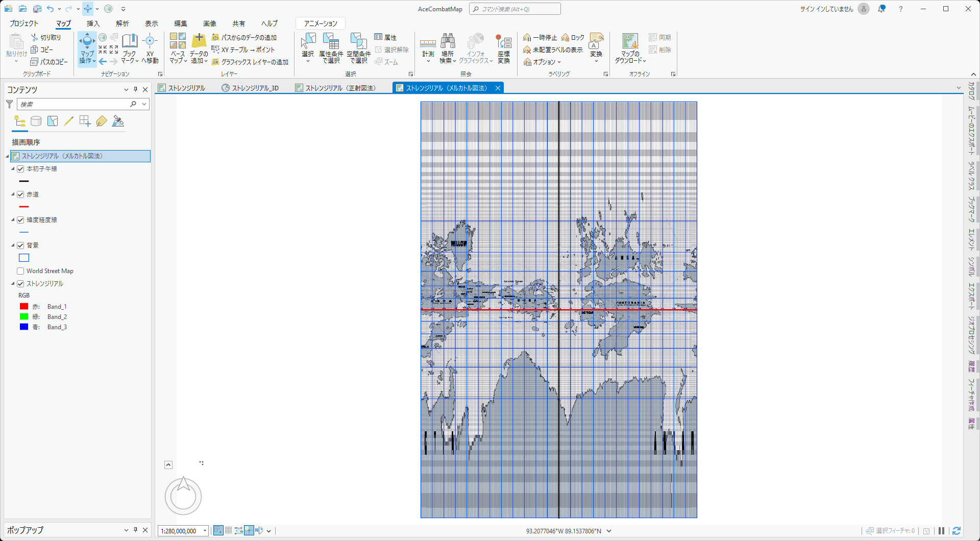Viewport: 980px width, 541px height.
Task: Uncheck the ストレンジリアル raster layer checkbox
Action: point(20,284)
